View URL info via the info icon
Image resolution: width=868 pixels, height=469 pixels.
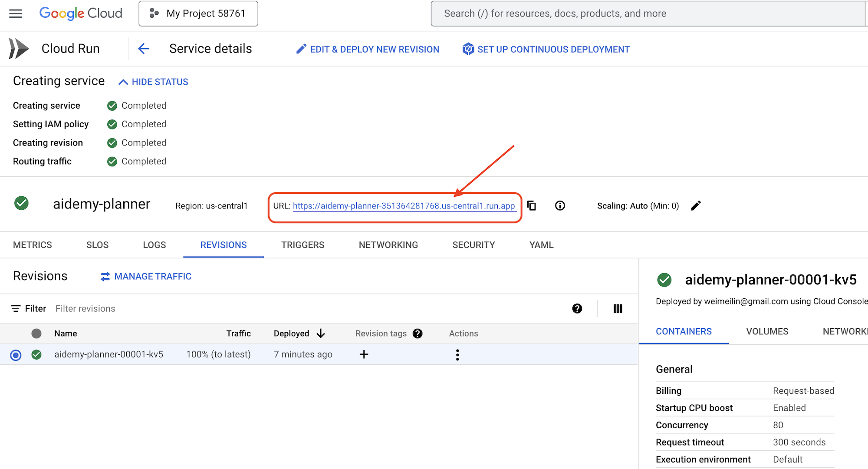click(x=560, y=205)
